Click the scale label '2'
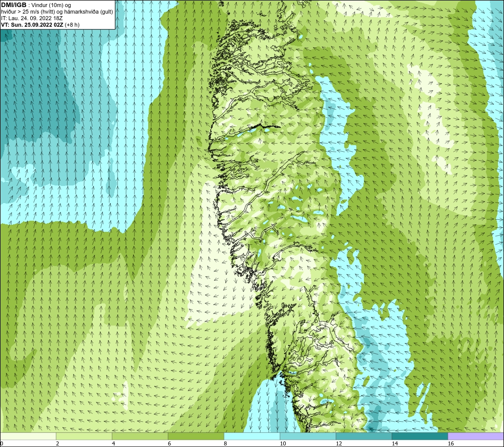 click(57, 444)
